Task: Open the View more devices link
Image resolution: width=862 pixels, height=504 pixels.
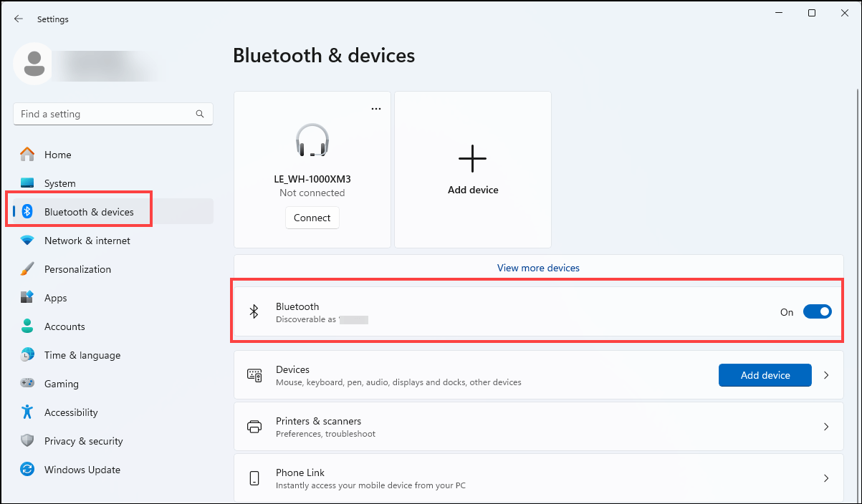Action: pyautogui.click(x=538, y=268)
